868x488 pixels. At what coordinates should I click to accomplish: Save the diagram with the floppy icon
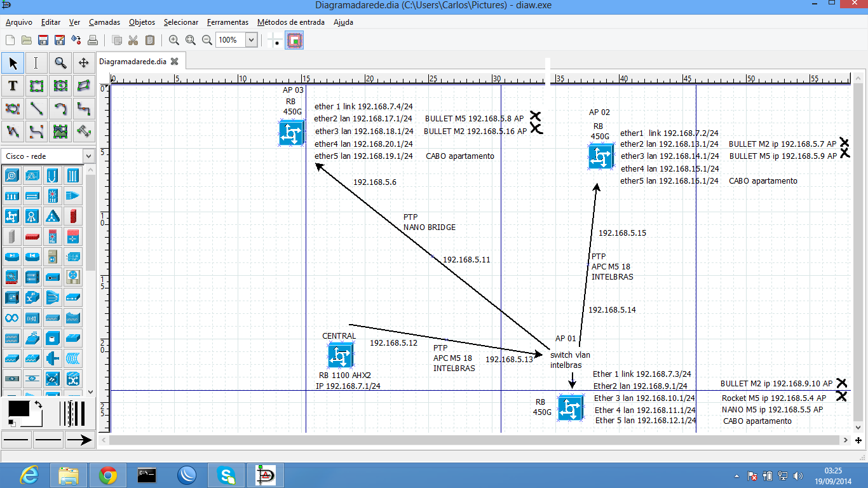click(43, 40)
